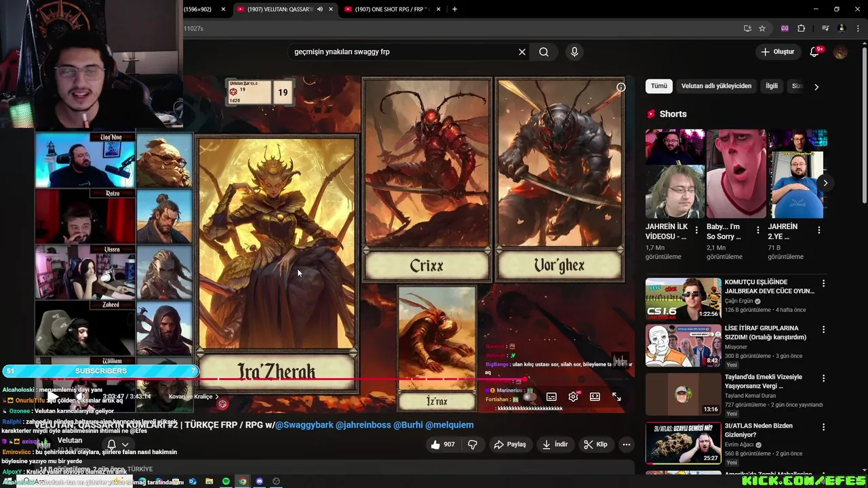Bookmark this page with the star icon
The image size is (868, 488).
(x=762, y=28)
